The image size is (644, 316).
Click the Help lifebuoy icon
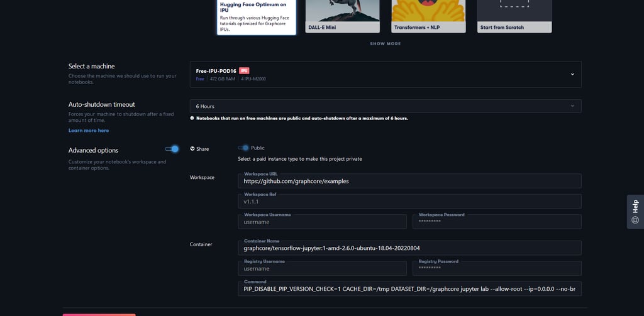[635, 220]
